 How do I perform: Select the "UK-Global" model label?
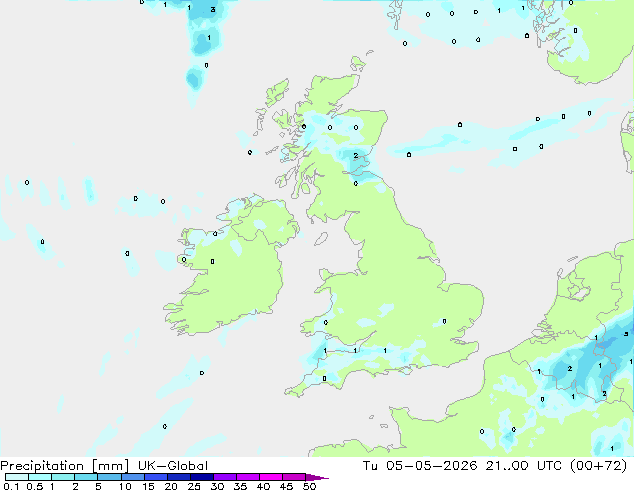click(x=173, y=466)
